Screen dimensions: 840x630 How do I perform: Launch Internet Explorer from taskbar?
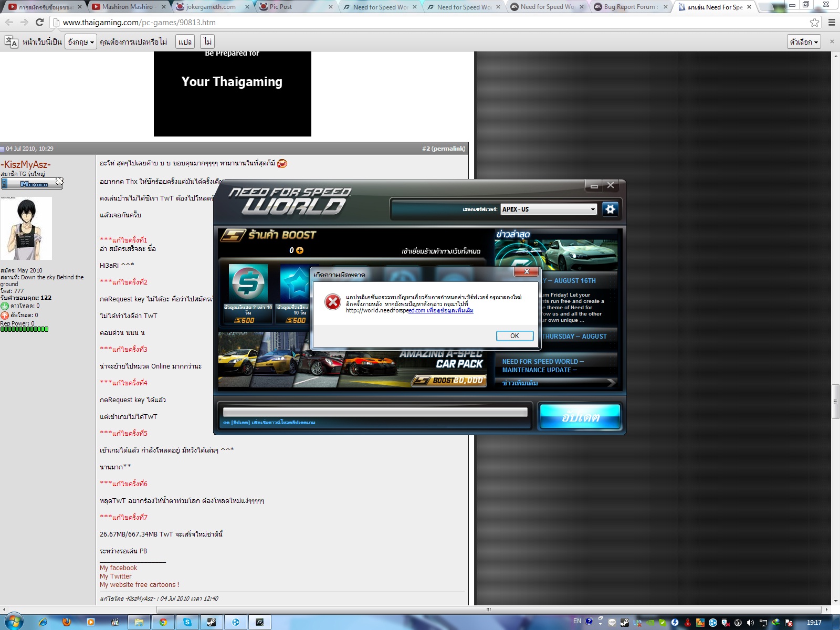point(43,622)
